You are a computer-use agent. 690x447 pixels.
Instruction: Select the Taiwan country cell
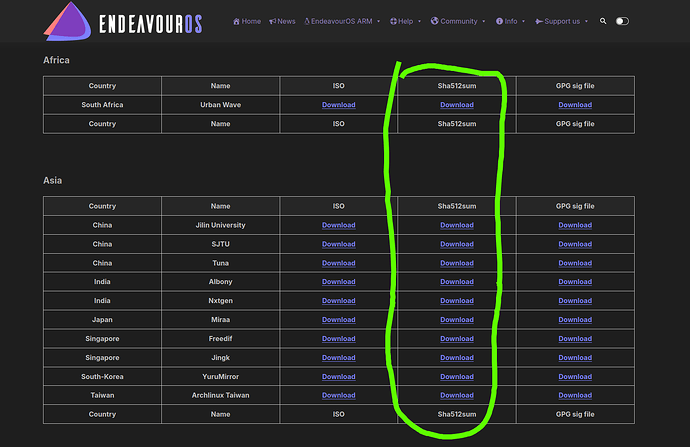[102, 395]
